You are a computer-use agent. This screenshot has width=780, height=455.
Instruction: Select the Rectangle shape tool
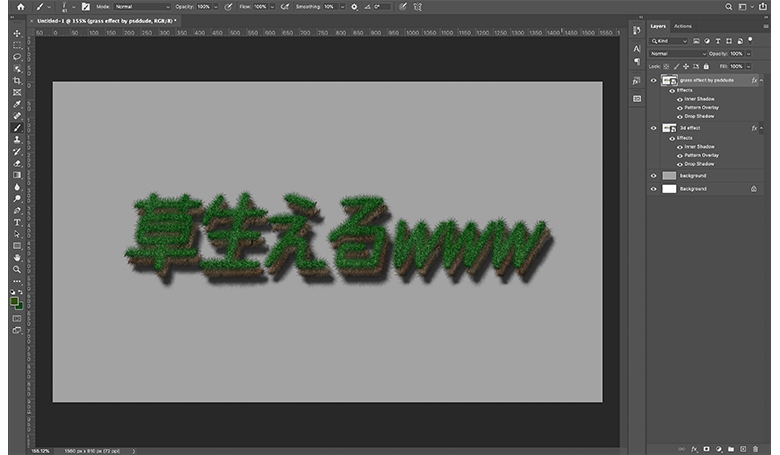[17, 246]
